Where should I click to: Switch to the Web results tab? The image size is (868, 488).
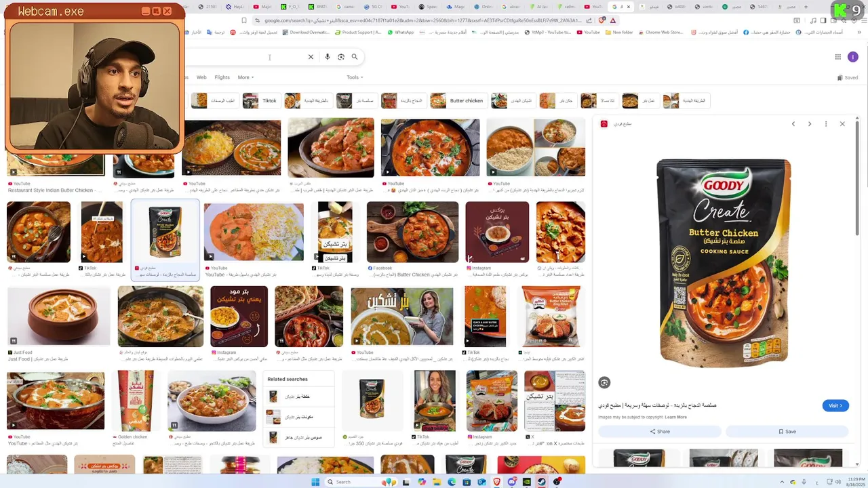[201, 77]
